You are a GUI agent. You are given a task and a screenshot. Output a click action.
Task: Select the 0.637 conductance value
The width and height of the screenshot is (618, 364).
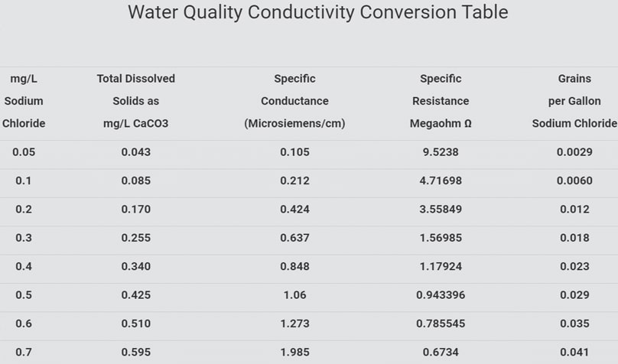point(294,238)
